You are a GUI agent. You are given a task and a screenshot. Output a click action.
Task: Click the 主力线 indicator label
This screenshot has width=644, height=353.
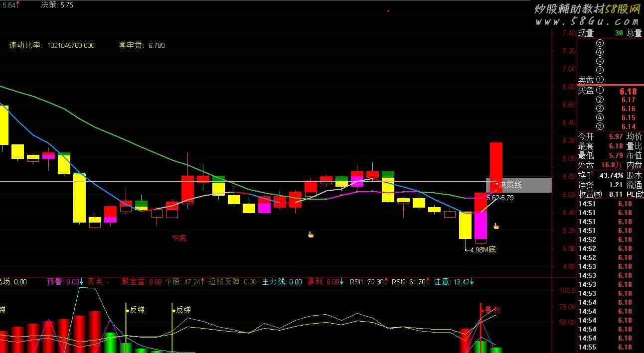tap(282, 282)
